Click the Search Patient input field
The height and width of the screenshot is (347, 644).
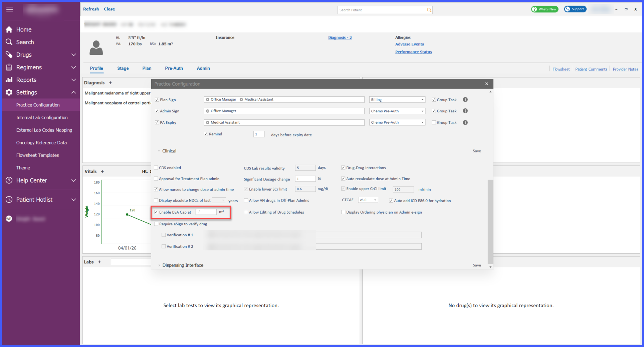382,10
